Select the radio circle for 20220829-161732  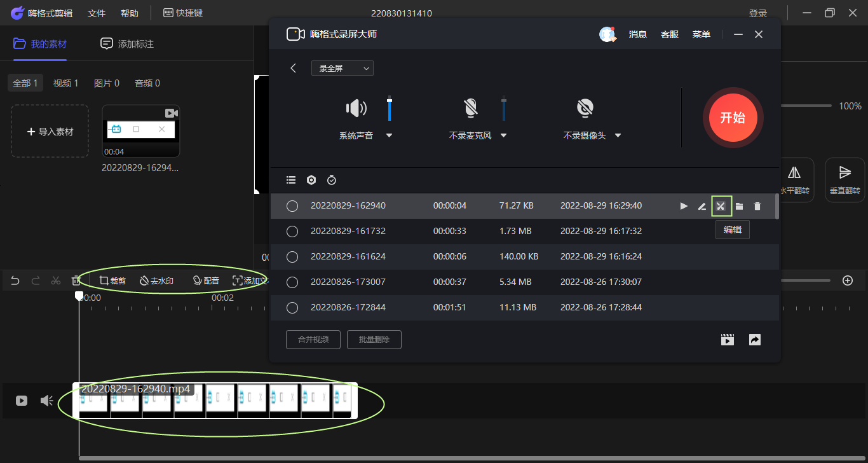pyautogui.click(x=292, y=231)
